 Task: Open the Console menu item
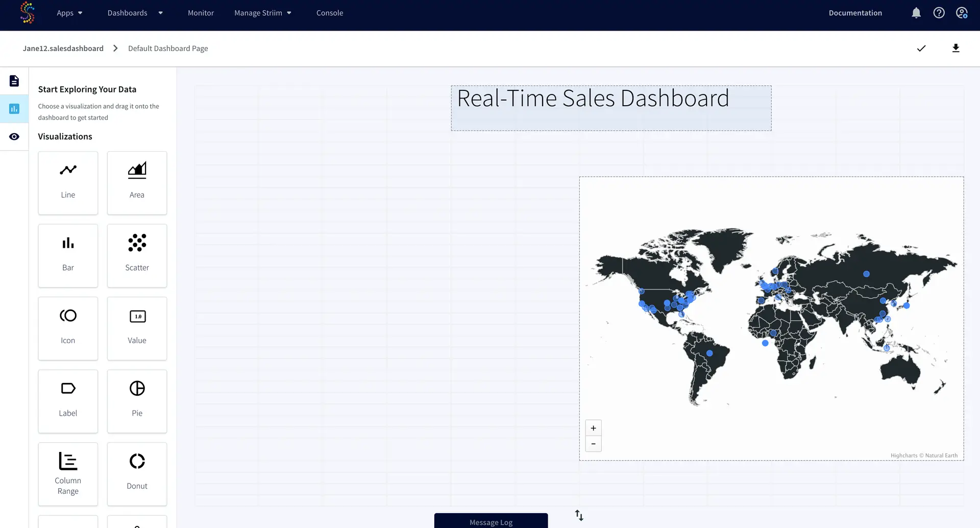tap(330, 13)
